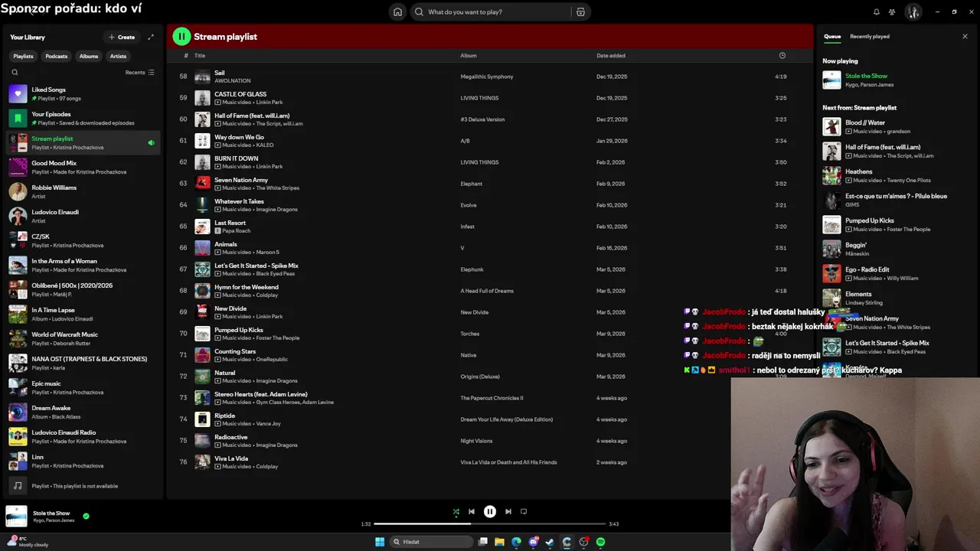Filter library by Playlists
980x551 pixels.
coord(23,56)
